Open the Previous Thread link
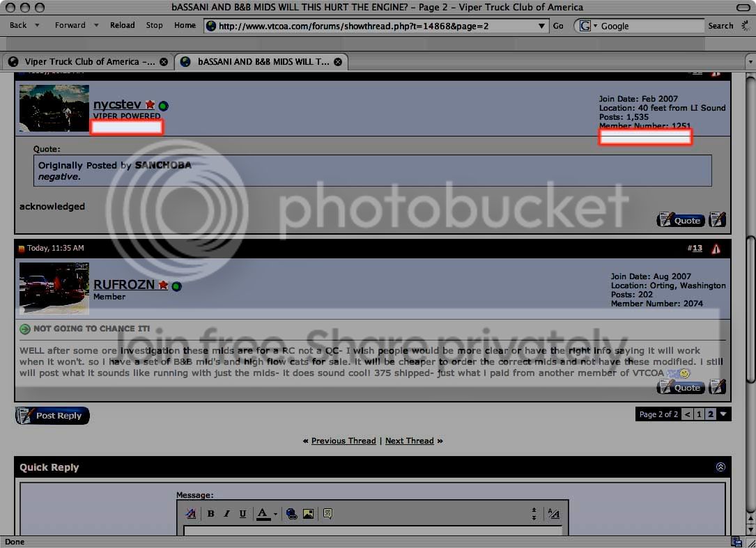 (344, 441)
